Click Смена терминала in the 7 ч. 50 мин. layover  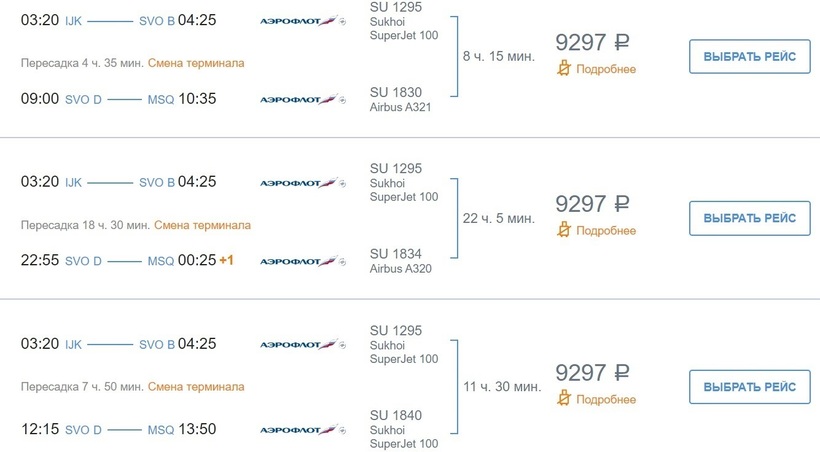pyautogui.click(x=196, y=386)
